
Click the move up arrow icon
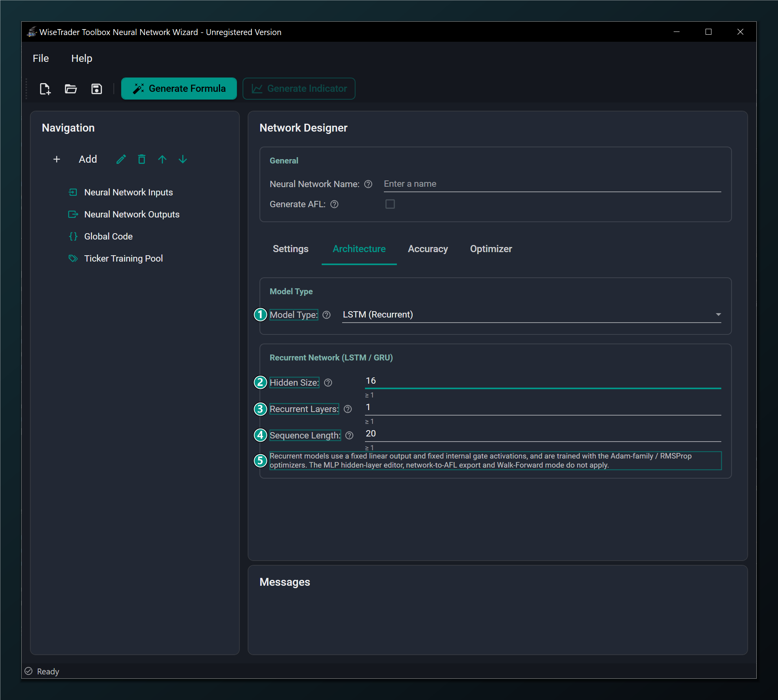pyautogui.click(x=162, y=159)
